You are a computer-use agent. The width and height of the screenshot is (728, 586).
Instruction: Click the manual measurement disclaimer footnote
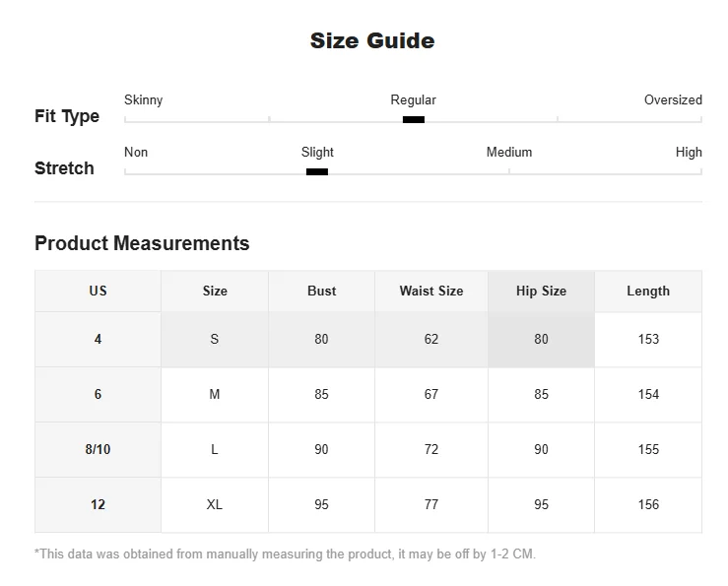[285, 553]
